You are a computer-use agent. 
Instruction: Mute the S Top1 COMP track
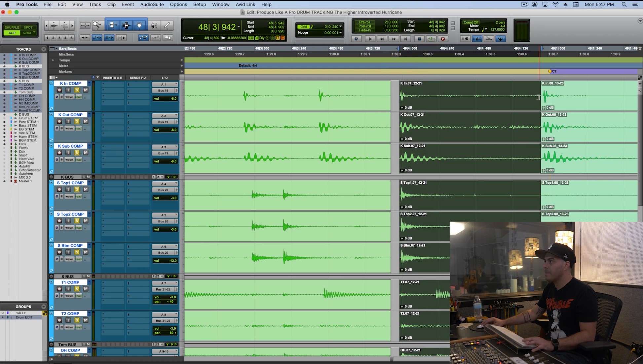86,189
